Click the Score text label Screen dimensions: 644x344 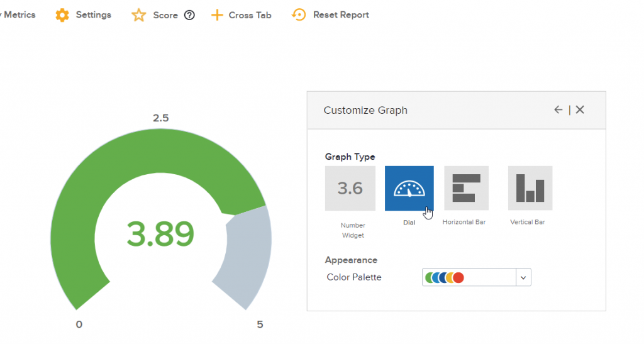(165, 15)
